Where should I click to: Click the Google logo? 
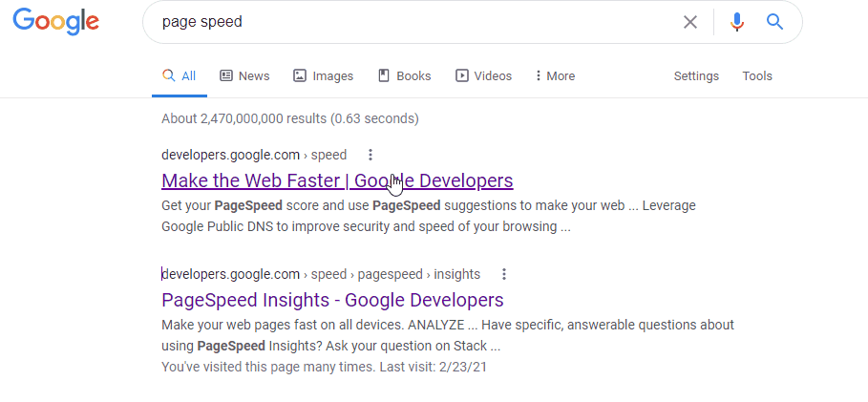[55, 21]
